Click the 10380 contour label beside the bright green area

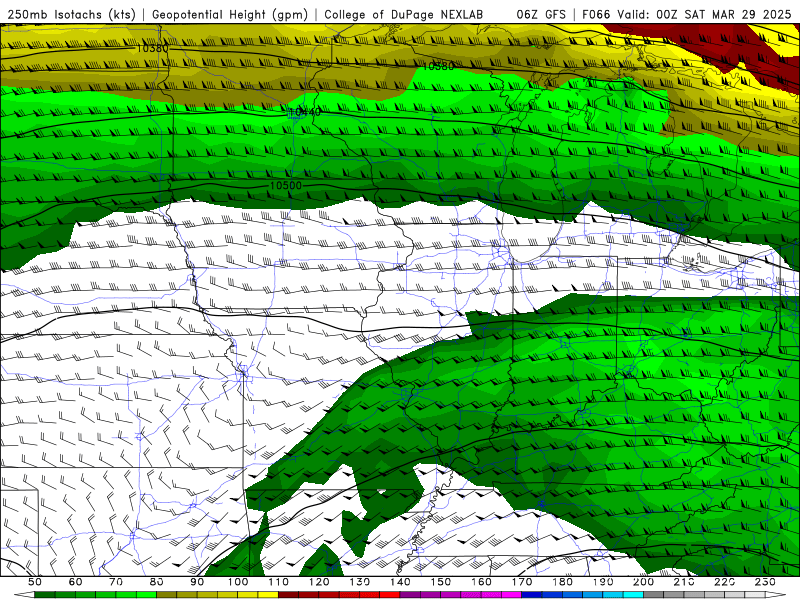pyautogui.click(x=438, y=66)
